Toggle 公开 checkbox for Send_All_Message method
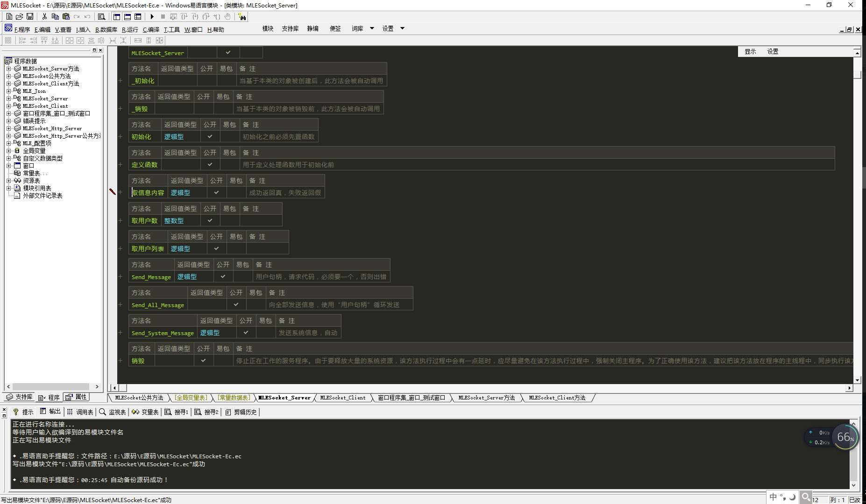 (236, 305)
